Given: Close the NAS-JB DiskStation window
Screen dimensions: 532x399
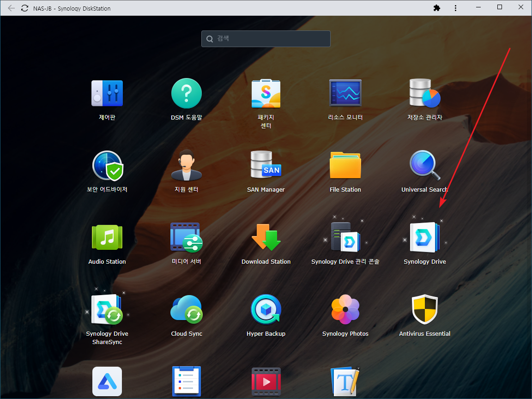Looking at the screenshot, I should pyautogui.click(x=521, y=7).
